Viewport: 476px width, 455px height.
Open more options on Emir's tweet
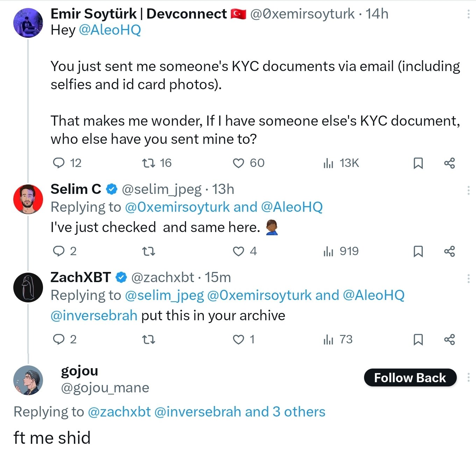point(468,14)
